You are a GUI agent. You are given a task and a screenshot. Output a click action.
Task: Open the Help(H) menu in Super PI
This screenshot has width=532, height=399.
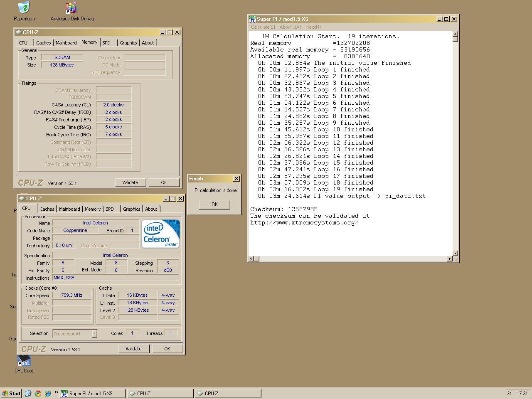click(x=313, y=27)
